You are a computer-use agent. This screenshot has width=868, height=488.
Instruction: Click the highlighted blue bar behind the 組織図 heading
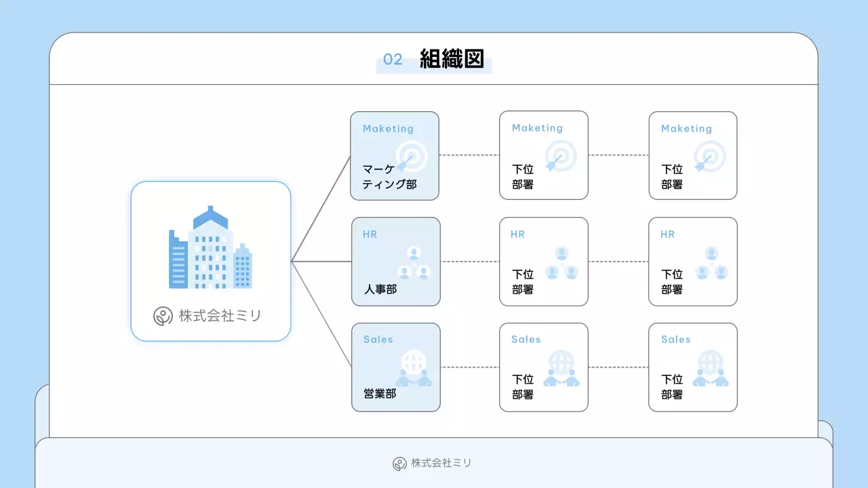point(434,65)
